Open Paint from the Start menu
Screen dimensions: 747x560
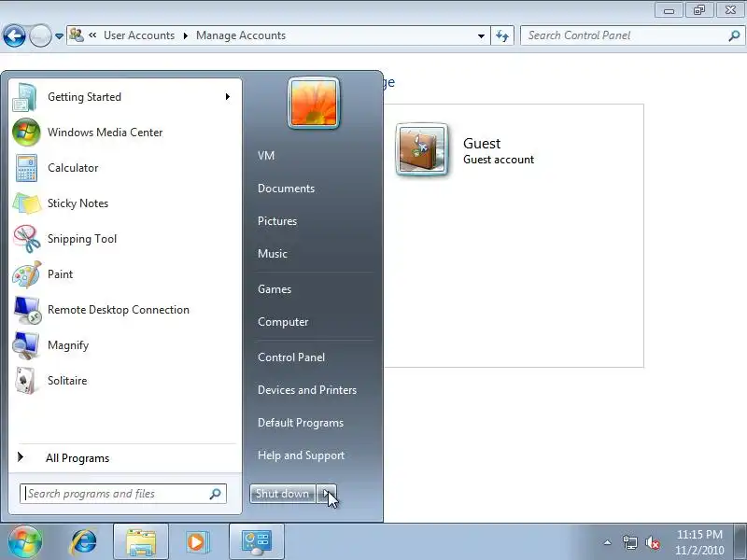pyautogui.click(x=124, y=274)
